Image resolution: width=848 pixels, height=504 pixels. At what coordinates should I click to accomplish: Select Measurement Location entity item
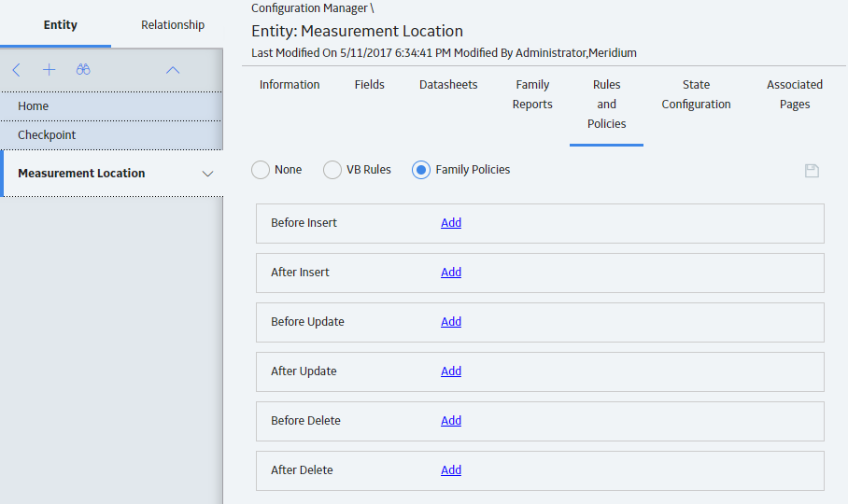(x=111, y=174)
